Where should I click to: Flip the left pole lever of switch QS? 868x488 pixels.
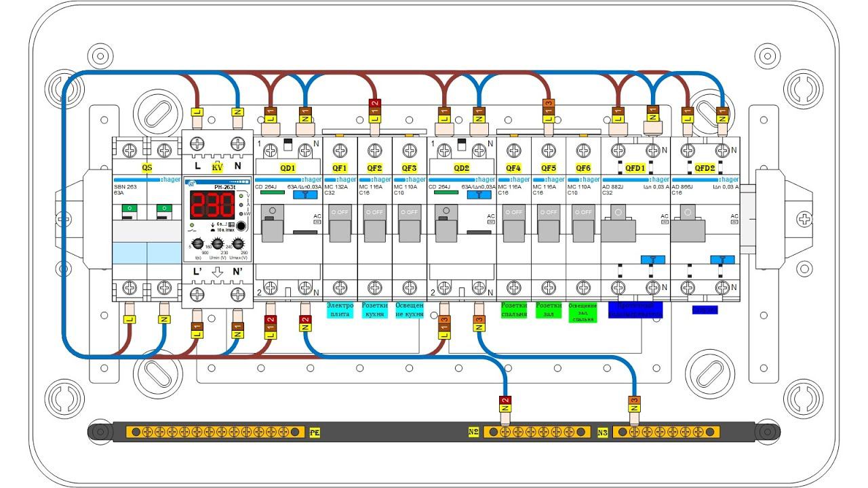click(129, 211)
